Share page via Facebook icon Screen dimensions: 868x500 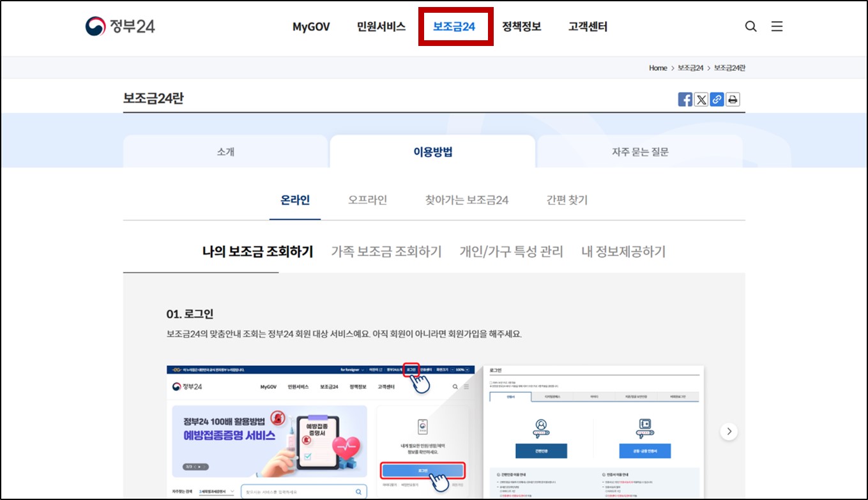pyautogui.click(x=685, y=99)
